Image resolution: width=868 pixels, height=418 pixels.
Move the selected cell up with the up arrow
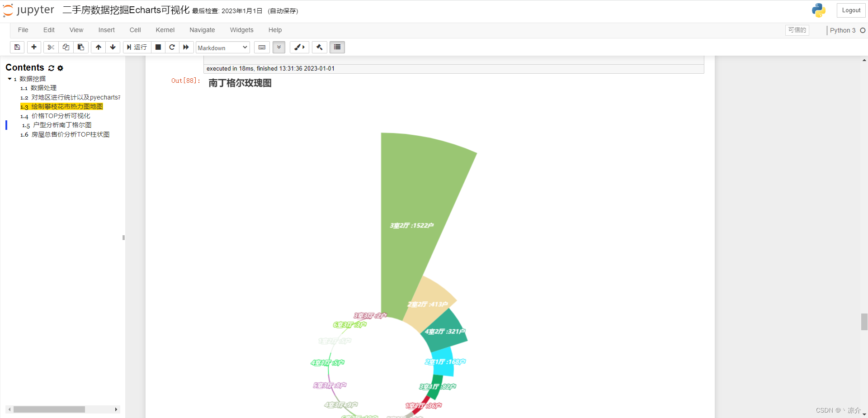[x=98, y=47]
